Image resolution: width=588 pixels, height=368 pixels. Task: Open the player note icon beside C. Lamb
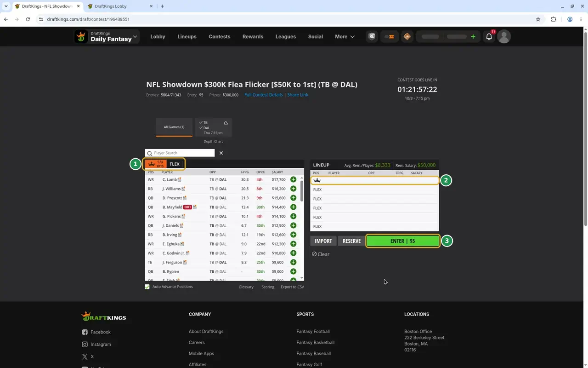tap(180, 179)
